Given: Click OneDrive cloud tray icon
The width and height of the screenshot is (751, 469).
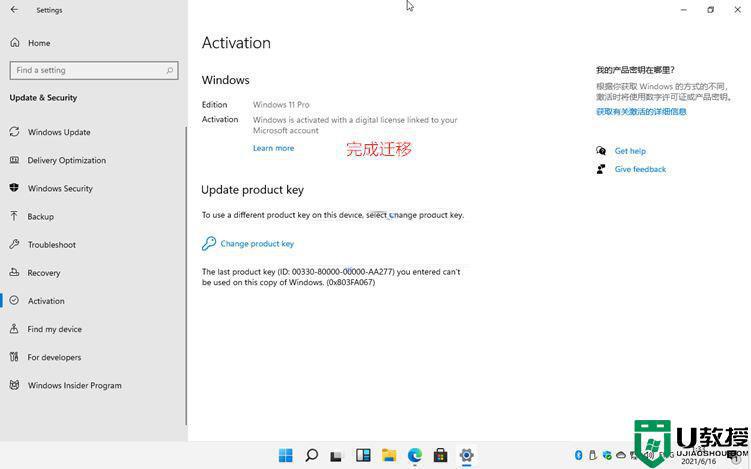Looking at the screenshot, I should point(621,455).
